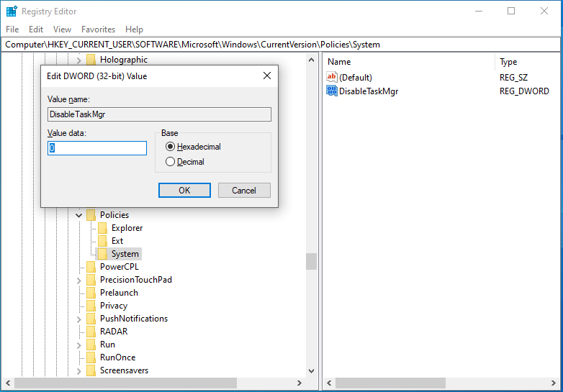This screenshot has width=563, height=392.
Task: Open the View menu
Action: 62,29
